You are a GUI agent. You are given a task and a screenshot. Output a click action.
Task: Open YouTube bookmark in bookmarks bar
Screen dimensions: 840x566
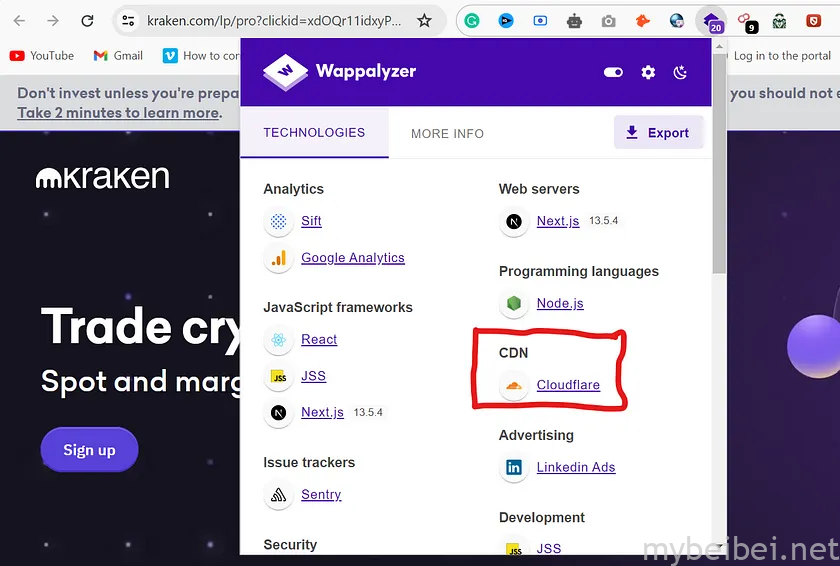pyautogui.click(x=42, y=56)
